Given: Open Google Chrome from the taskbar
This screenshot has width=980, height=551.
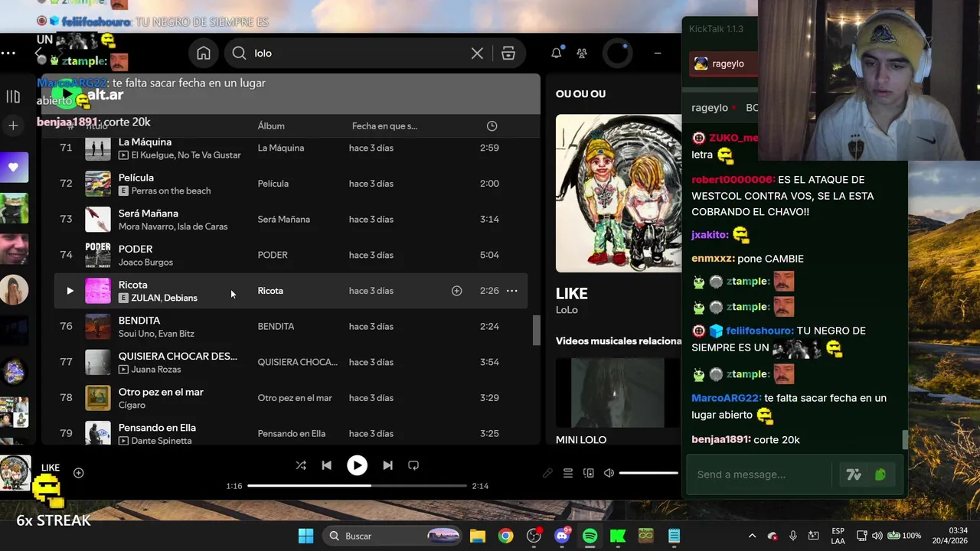Looking at the screenshot, I should tap(505, 536).
